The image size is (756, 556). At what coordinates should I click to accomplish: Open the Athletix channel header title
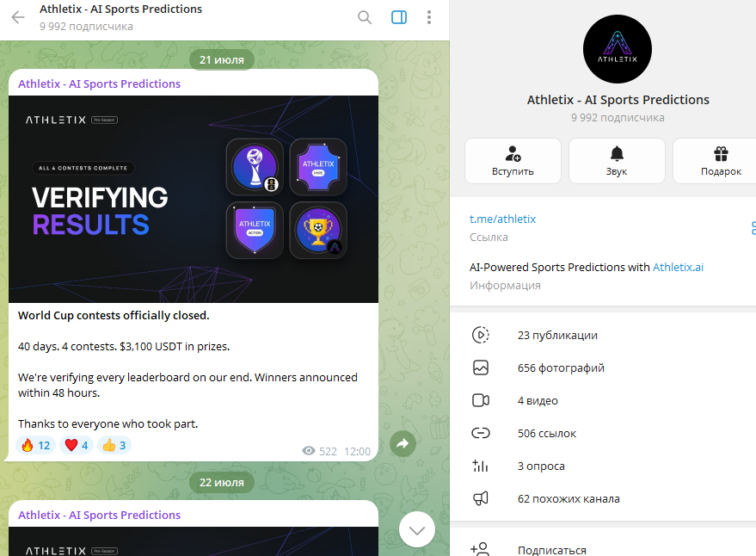(x=120, y=9)
